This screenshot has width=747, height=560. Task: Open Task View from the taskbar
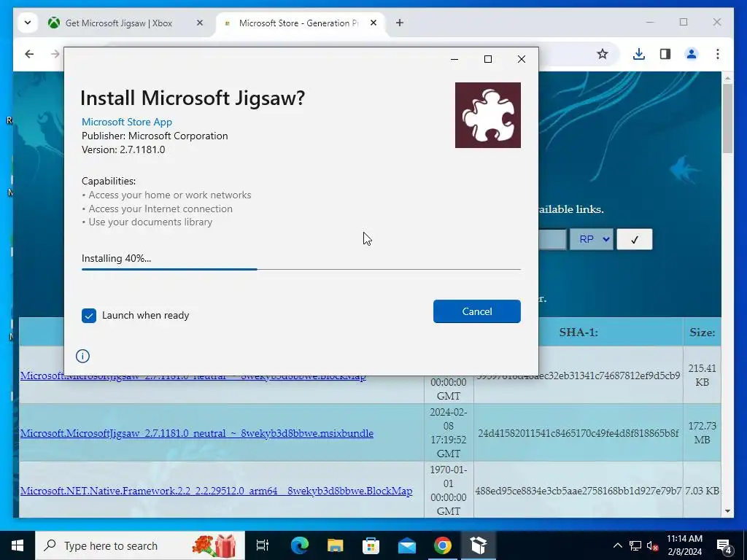click(x=263, y=545)
